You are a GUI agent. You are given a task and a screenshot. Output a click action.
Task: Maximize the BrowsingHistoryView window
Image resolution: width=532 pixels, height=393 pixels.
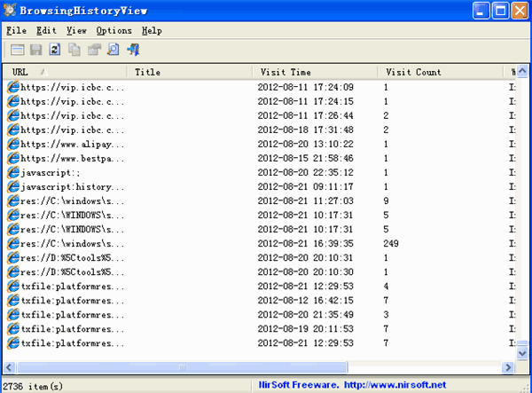pyautogui.click(x=500, y=10)
